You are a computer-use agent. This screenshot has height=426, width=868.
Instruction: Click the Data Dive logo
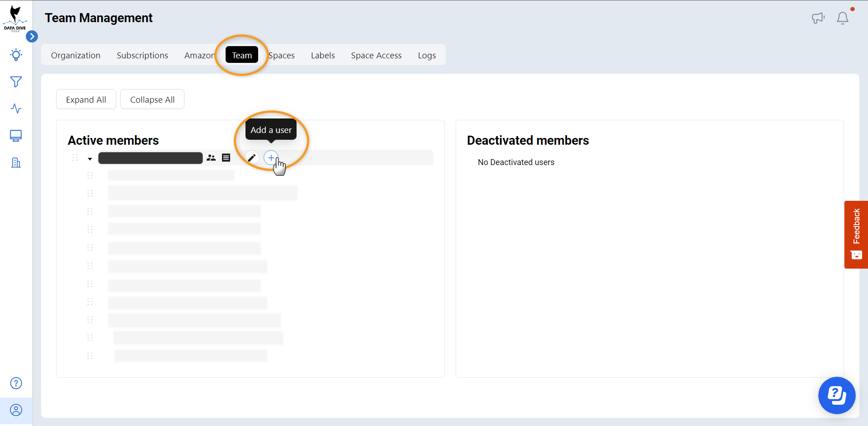click(x=15, y=19)
